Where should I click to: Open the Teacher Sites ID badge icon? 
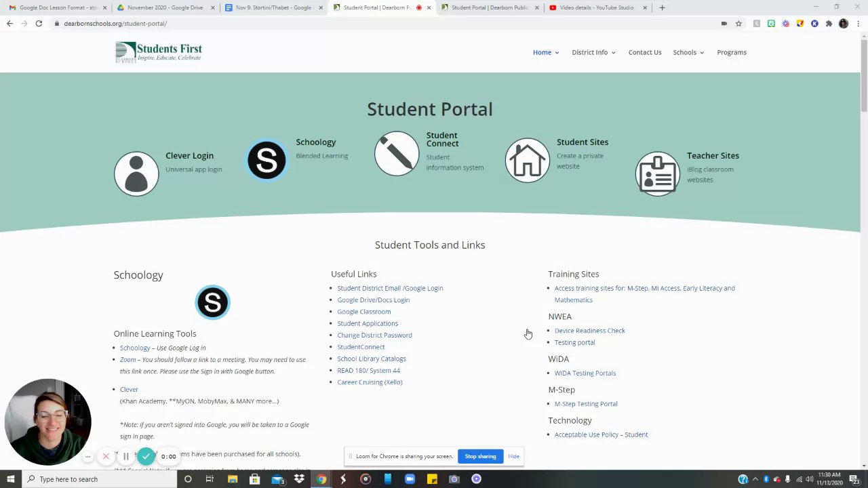tap(657, 174)
